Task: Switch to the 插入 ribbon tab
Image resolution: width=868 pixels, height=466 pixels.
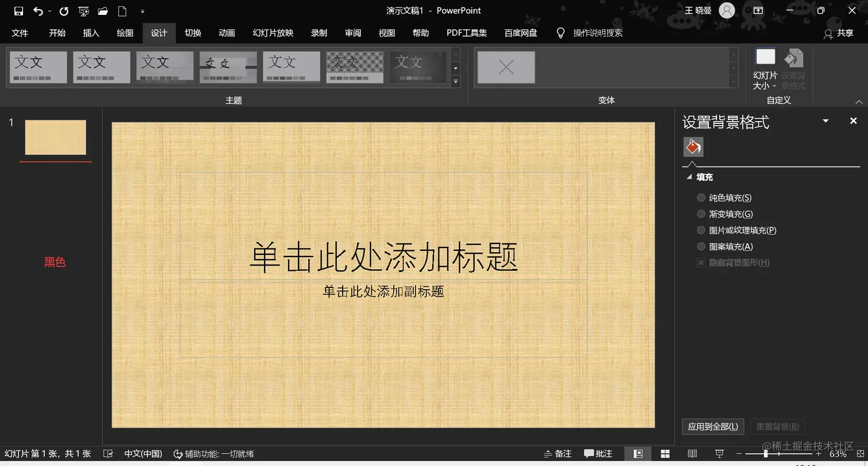Action: [91, 33]
